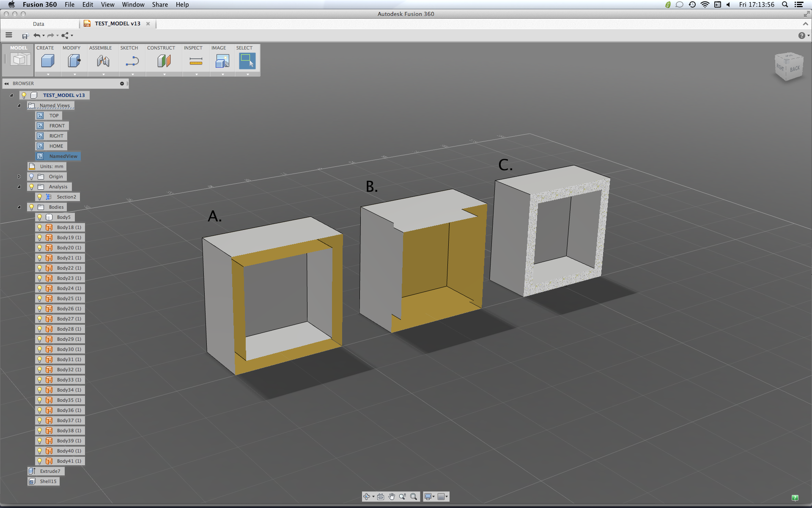Viewport: 812px width, 508px height.
Task: Open the Edit menu
Action: pos(88,5)
